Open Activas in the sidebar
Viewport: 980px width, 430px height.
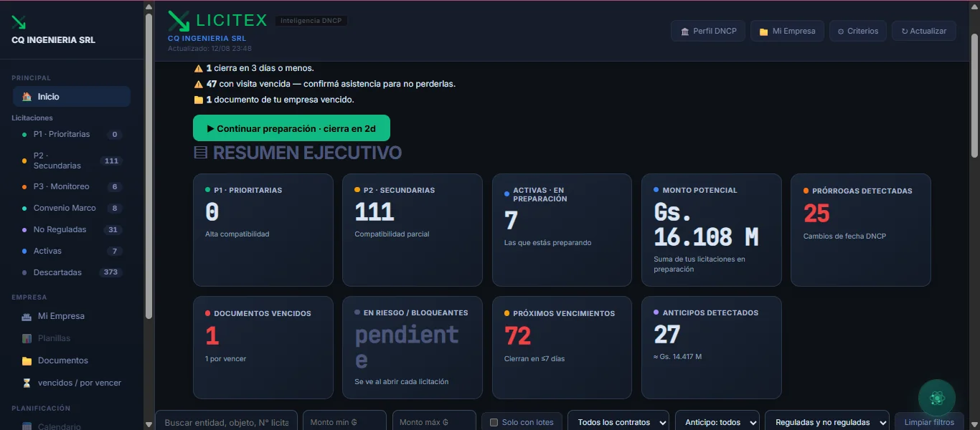coord(72,251)
